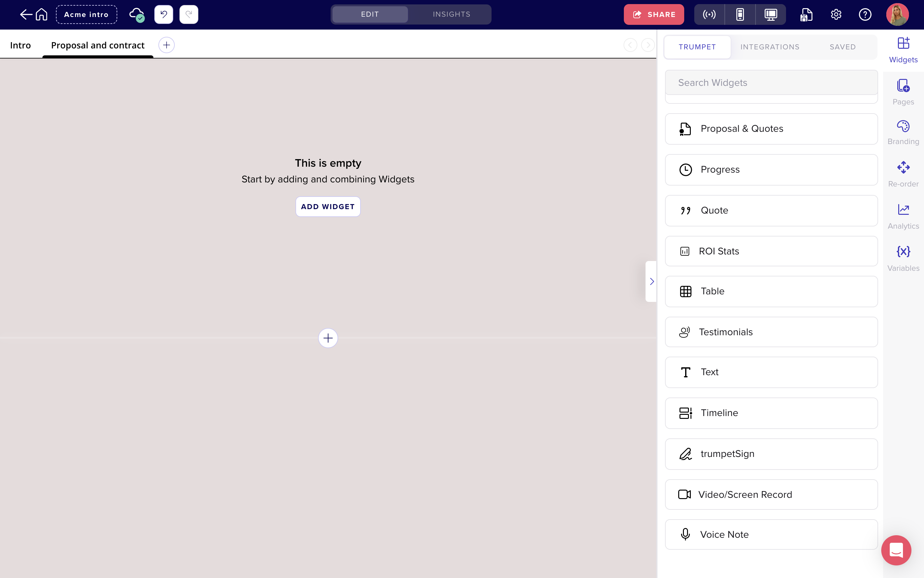Collapse the widgets side panel chevron
Image resolution: width=924 pixels, height=578 pixels.
pyautogui.click(x=652, y=281)
